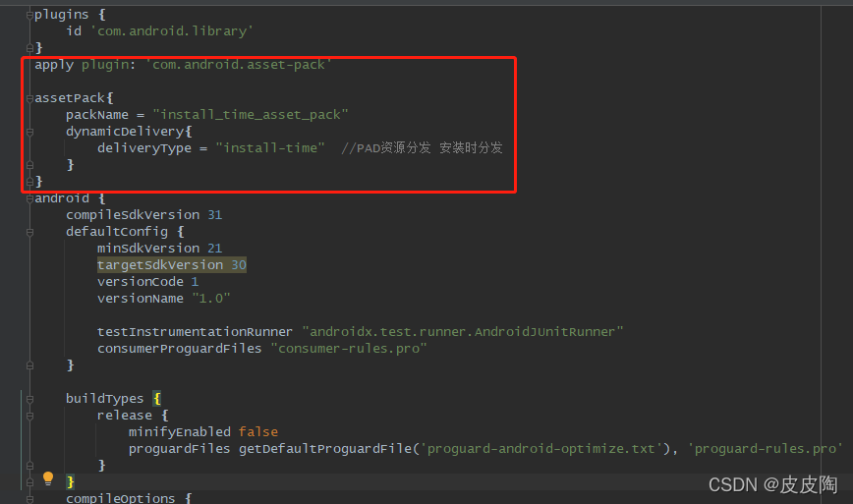The image size is (853, 504).
Task: Click the 'proguard-android-optimize.txt' string
Action: point(541,449)
